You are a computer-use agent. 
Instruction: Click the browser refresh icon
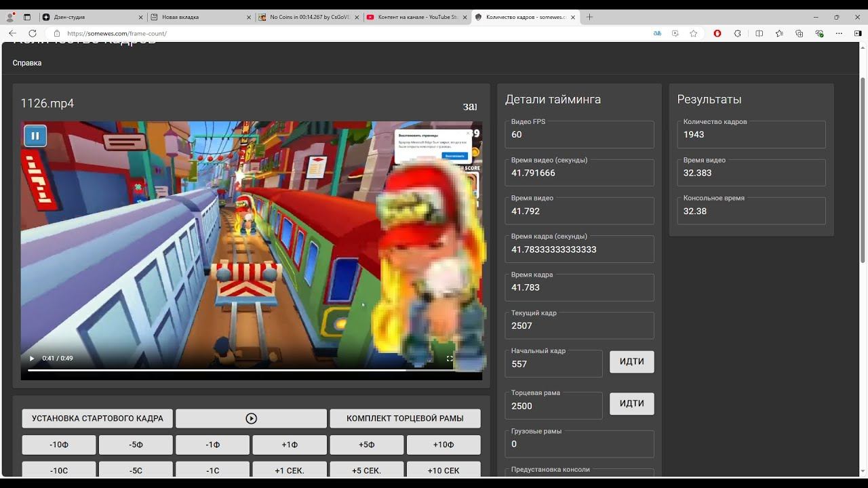pos(32,33)
